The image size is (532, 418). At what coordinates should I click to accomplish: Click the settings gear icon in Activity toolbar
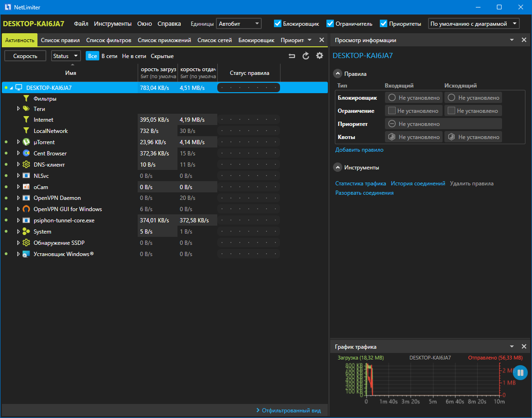319,56
